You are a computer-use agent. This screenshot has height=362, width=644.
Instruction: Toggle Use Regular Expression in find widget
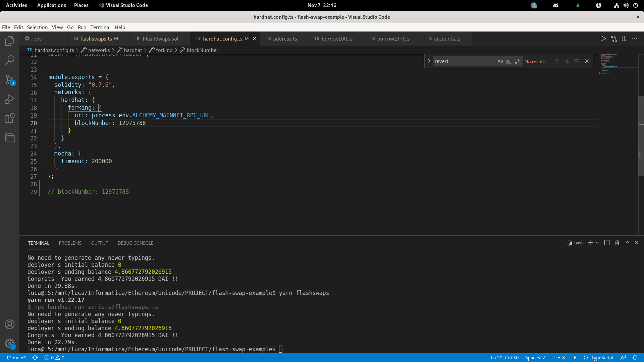(x=518, y=61)
